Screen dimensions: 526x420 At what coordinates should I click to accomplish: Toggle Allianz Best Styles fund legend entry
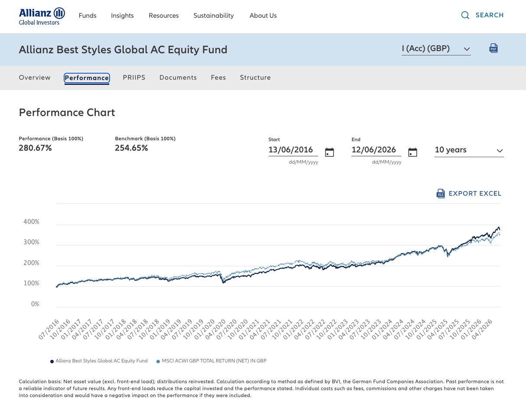(99, 361)
